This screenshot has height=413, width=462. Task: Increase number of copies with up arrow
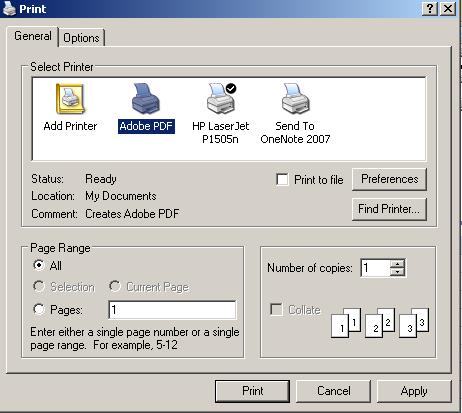click(x=397, y=264)
